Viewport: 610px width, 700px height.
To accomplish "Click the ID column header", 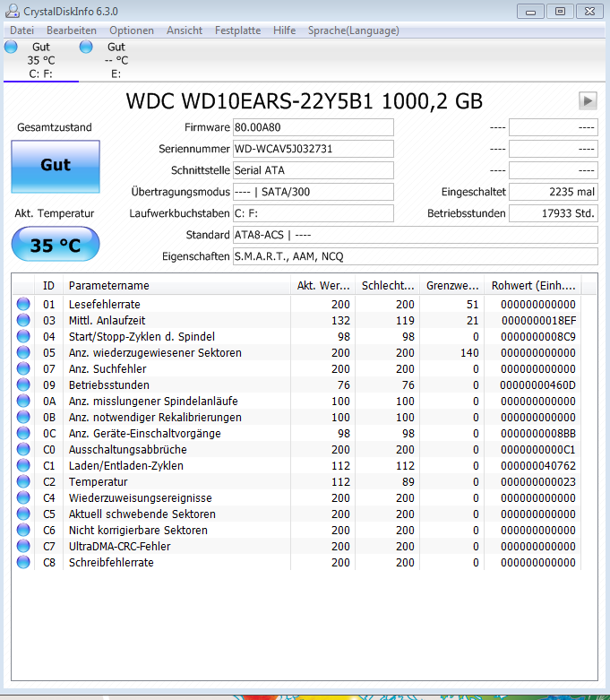I will tap(48, 286).
